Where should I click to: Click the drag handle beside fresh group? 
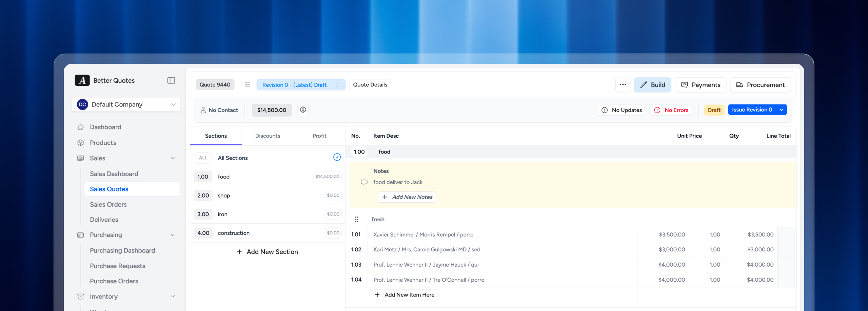356,220
